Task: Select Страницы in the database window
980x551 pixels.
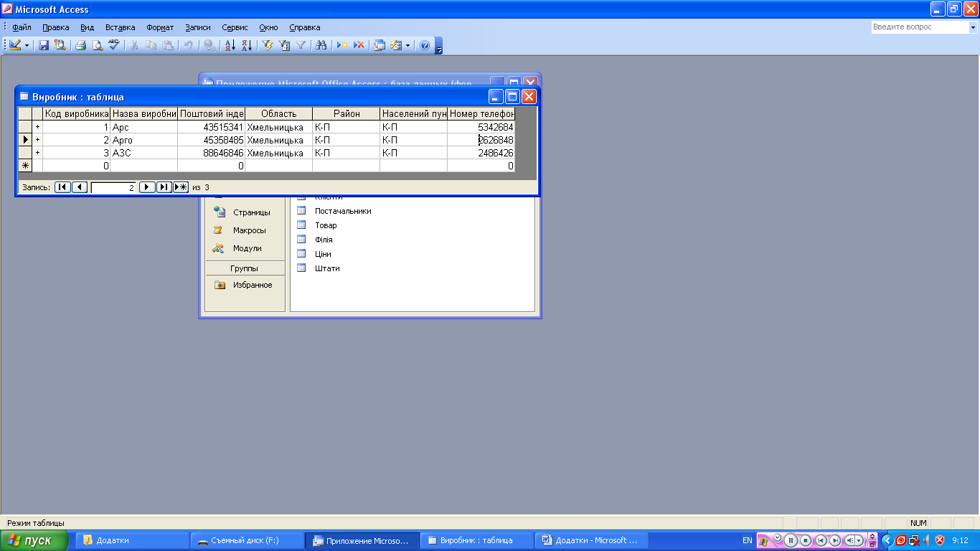Action: tap(244, 212)
